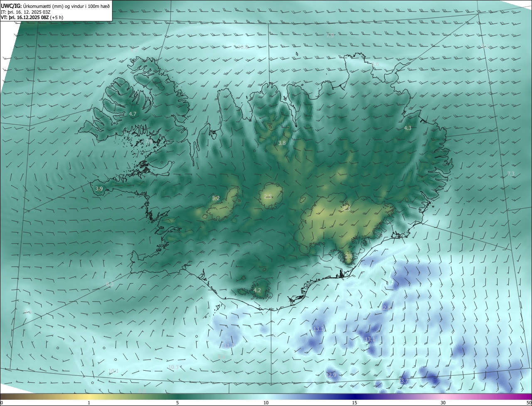Click the 10.1 value in the southwest ocean
532x406 pixels.
pyautogui.click(x=113, y=371)
